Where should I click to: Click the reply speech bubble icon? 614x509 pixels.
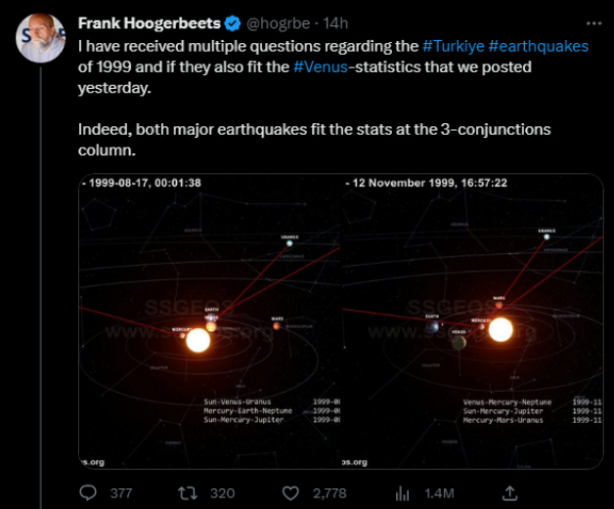tap(88, 493)
